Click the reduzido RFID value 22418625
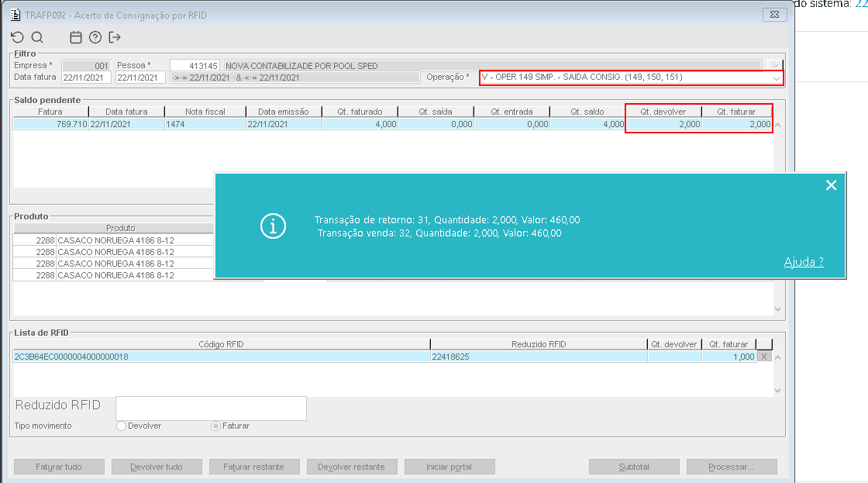This screenshot has width=868, height=483. 539,357
